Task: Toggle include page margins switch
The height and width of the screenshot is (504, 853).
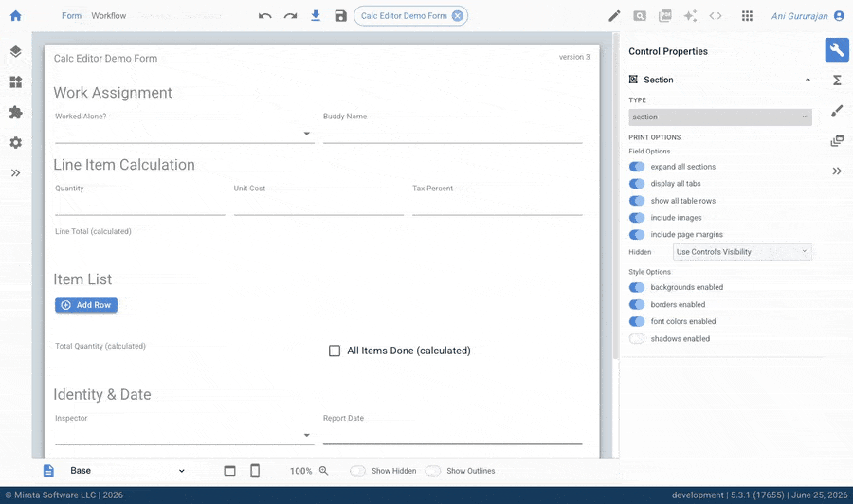Action: [x=637, y=234]
